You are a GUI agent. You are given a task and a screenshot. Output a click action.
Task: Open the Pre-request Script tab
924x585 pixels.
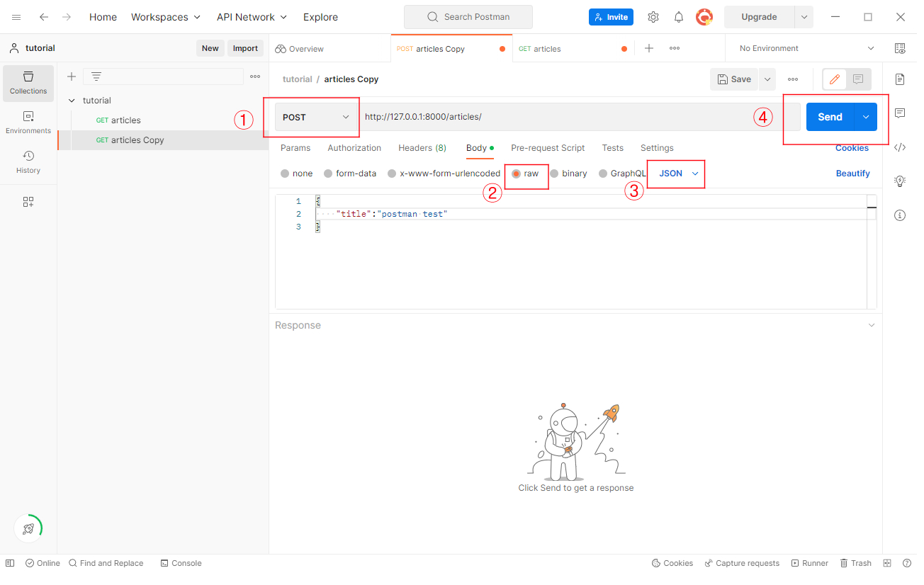point(548,148)
